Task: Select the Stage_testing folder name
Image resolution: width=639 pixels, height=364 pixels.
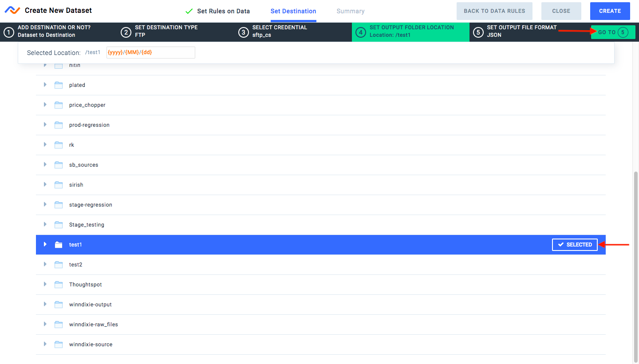Action: (87, 225)
